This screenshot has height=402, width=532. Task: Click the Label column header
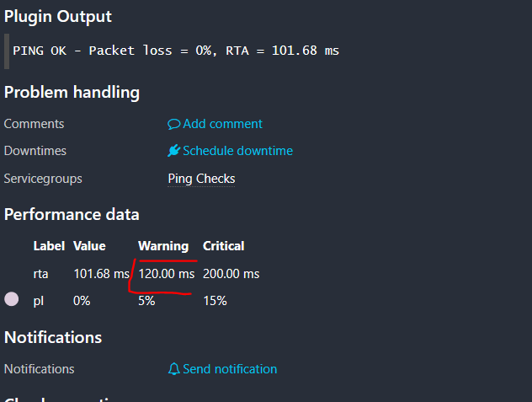coord(49,246)
